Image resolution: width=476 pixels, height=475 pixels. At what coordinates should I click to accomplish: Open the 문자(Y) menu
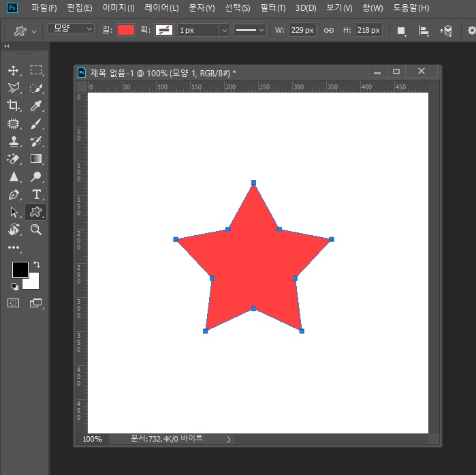tap(202, 7)
